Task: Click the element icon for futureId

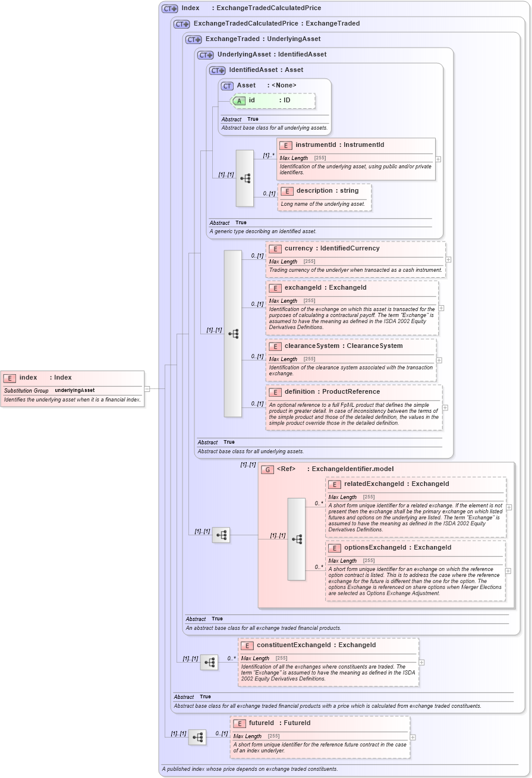Action: (x=240, y=723)
